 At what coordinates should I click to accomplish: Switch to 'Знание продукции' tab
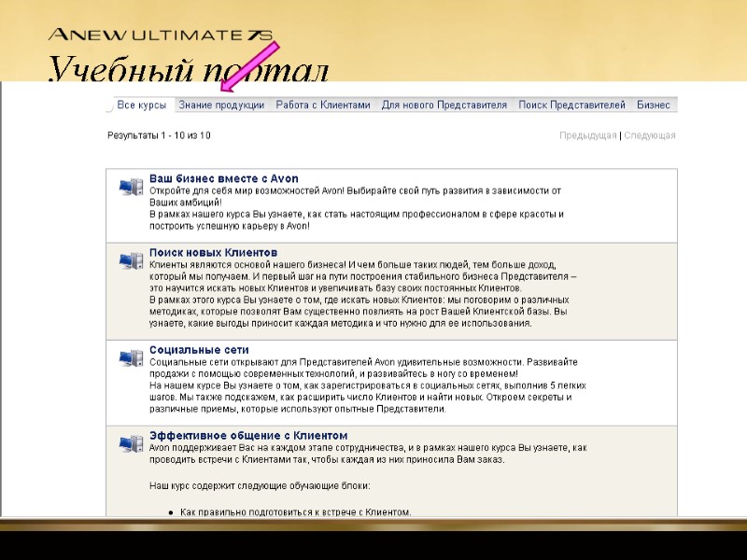tap(221, 105)
